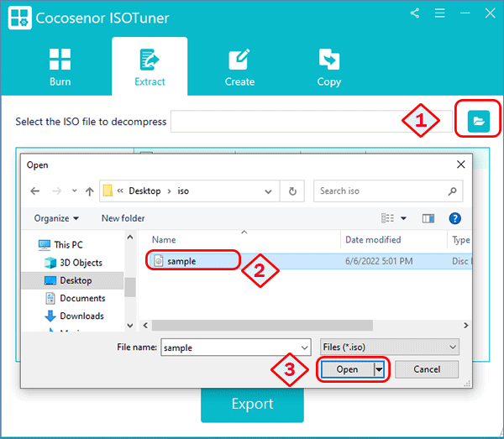Image resolution: width=504 pixels, height=439 pixels.
Task: Open the Burn tab
Action: point(60,67)
